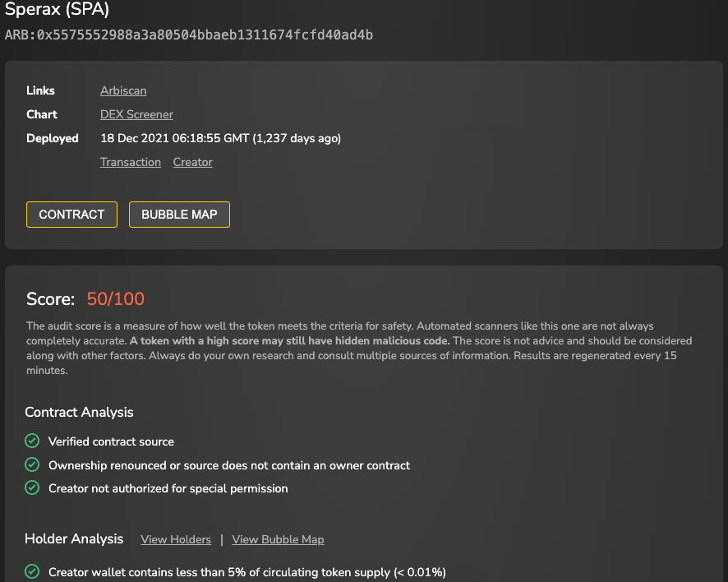Click the deployed date 18 Dec 2021
Screen dimensions: 728x582
click(220, 138)
